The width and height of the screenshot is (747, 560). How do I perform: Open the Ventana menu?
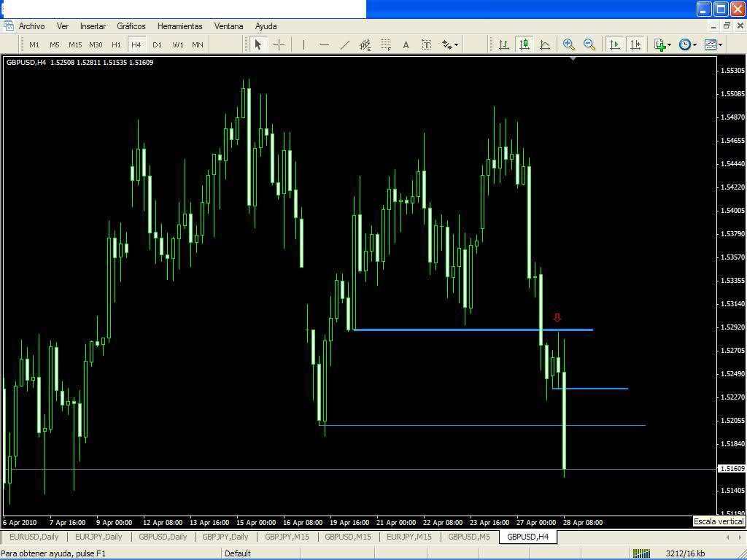(x=228, y=26)
